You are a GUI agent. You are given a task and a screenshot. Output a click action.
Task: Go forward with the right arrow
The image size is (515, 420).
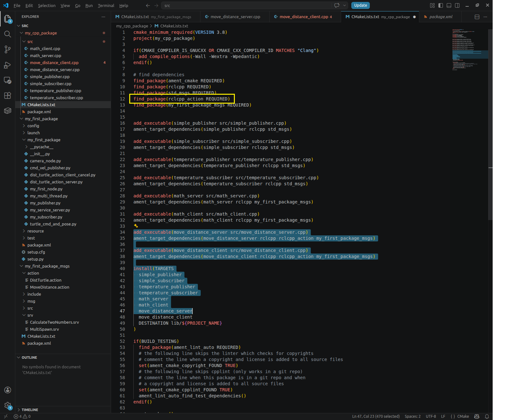click(x=156, y=5)
